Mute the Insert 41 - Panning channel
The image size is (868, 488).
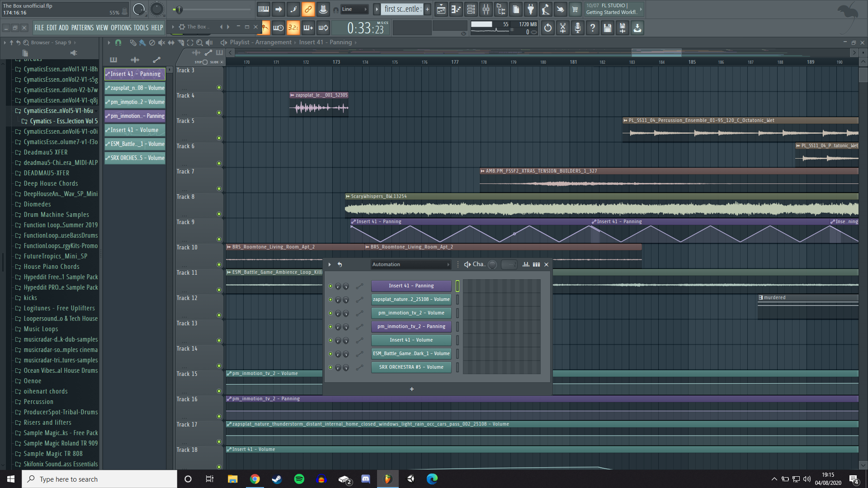tap(330, 286)
